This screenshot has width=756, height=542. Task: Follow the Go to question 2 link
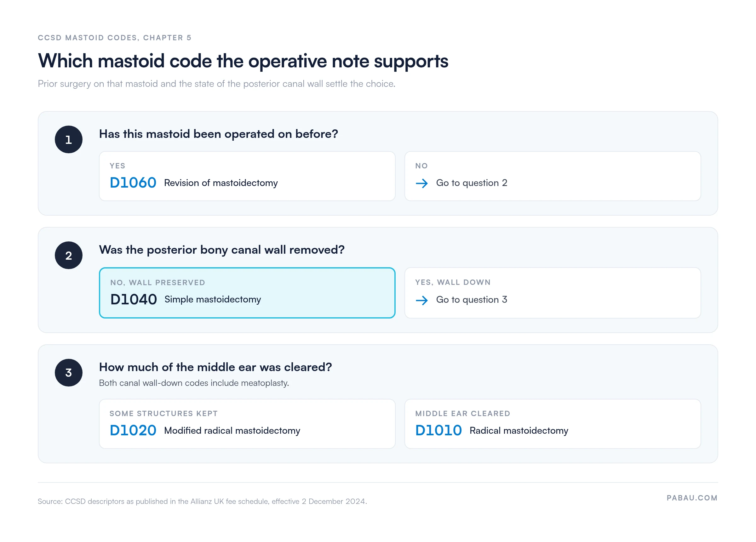coord(471,183)
